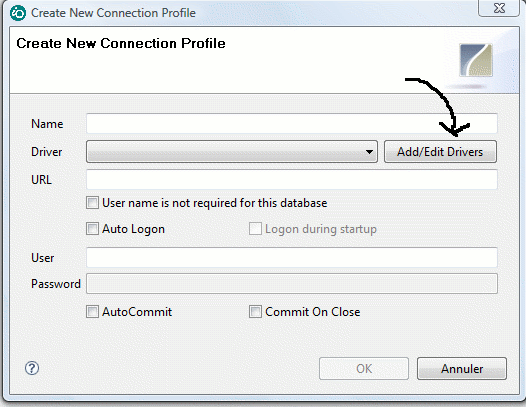526x407 pixels.
Task: Cancel using the Annuler button
Action: (x=462, y=368)
